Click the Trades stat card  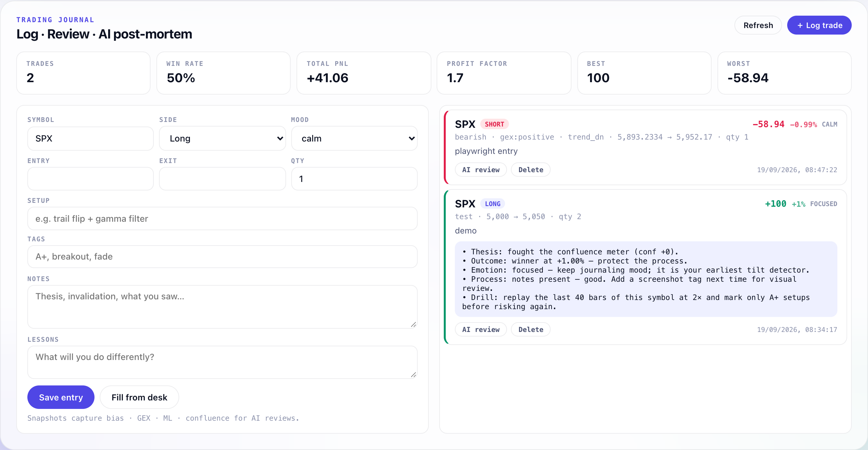(x=83, y=73)
